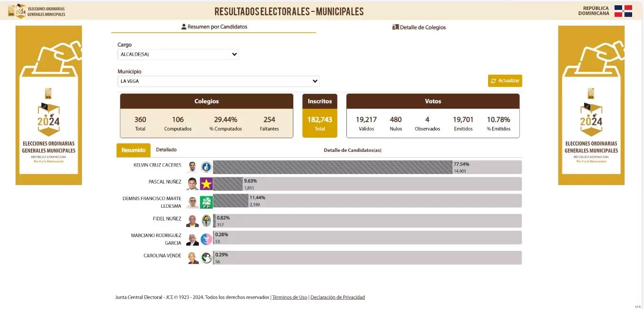Click the green FP party logo
The width and height of the screenshot is (644, 309).
[206, 202]
